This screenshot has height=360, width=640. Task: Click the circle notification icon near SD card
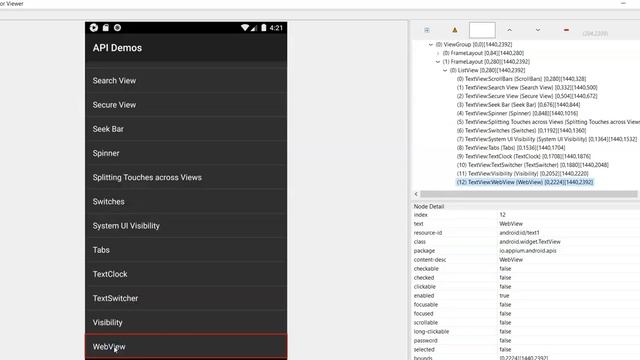pyautogui.click(x=118, y=28)
